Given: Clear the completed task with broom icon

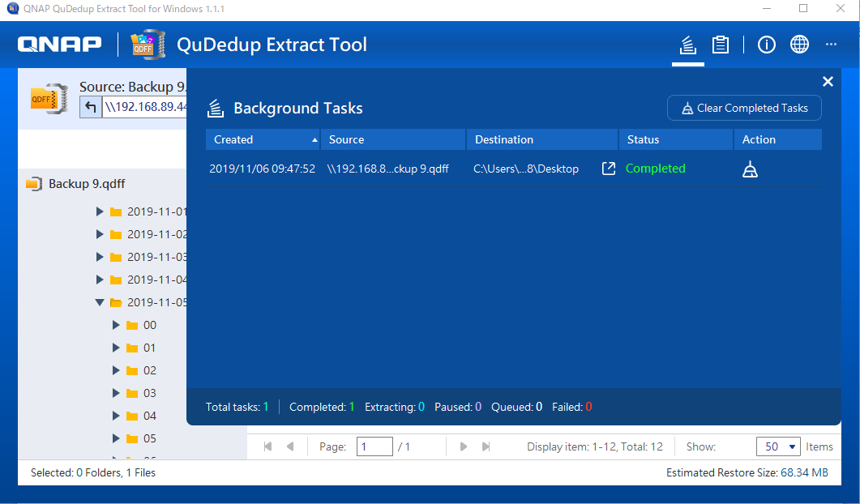Looking at the screenshot, I should point(750,169).
